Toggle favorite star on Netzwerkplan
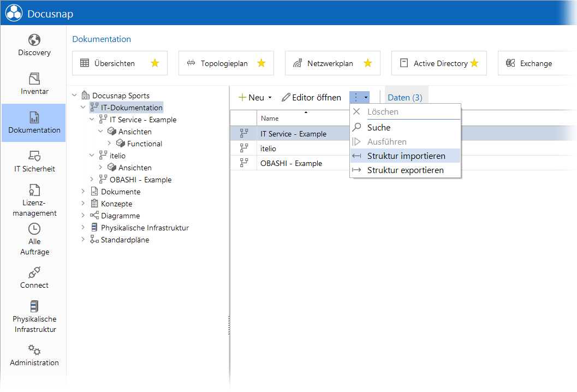 coord(367,63)
